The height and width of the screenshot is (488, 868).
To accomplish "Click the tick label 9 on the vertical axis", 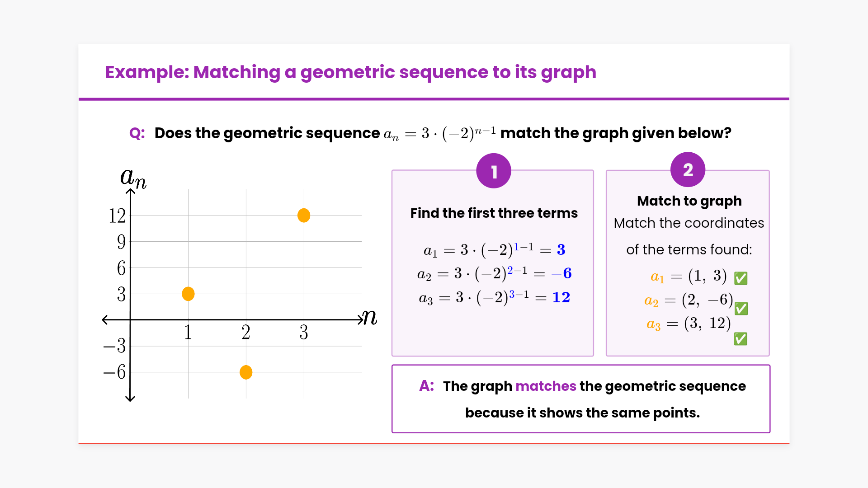I will coord(121,242).
